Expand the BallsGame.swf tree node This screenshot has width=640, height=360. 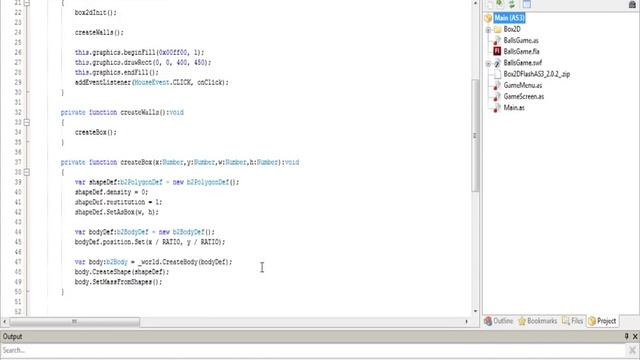pyautogui.click(x=488, y=63)
